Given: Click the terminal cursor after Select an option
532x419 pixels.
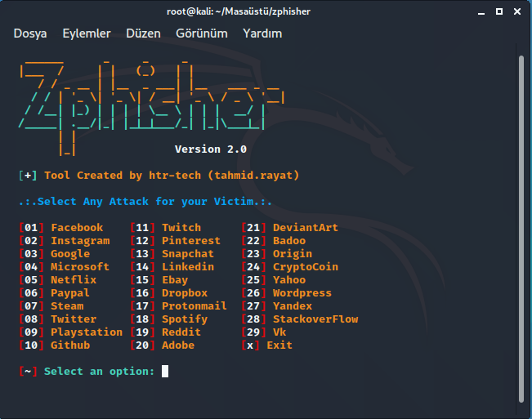Looking at the screenshot, I should [x=165, y=371].
